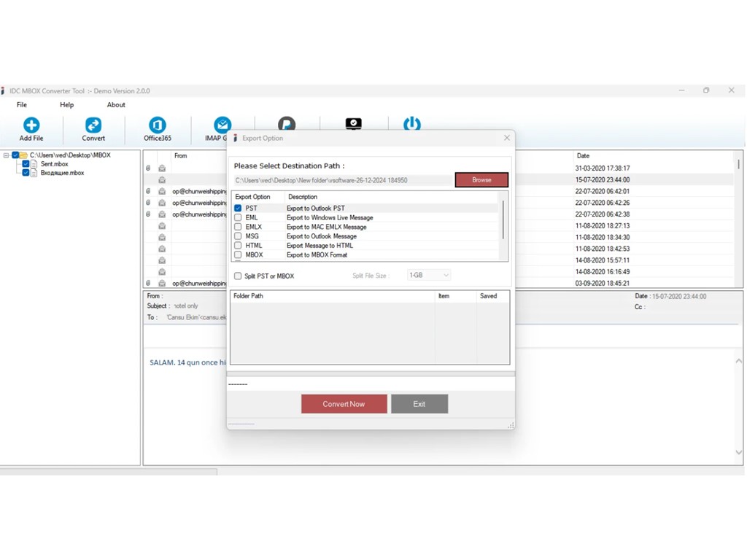Click envelope icon of 31-03-2020 17:38:17 row
747x560 pixels.
point(162,168)
